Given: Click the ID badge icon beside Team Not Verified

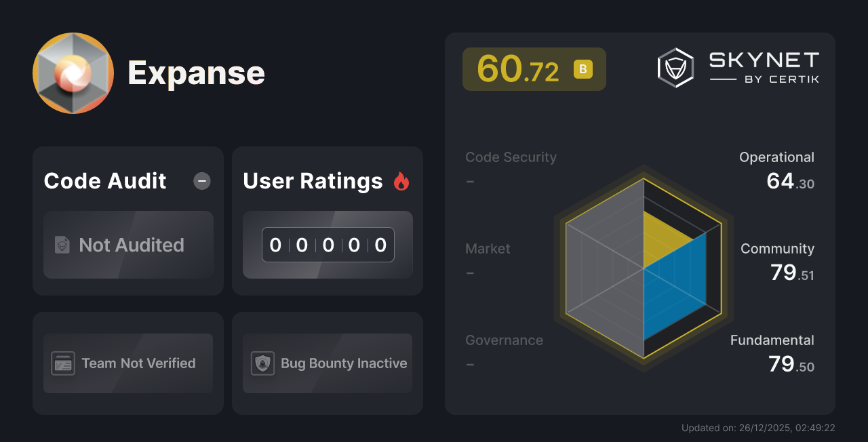Looking at the screenshot, I should coord(64,363).
